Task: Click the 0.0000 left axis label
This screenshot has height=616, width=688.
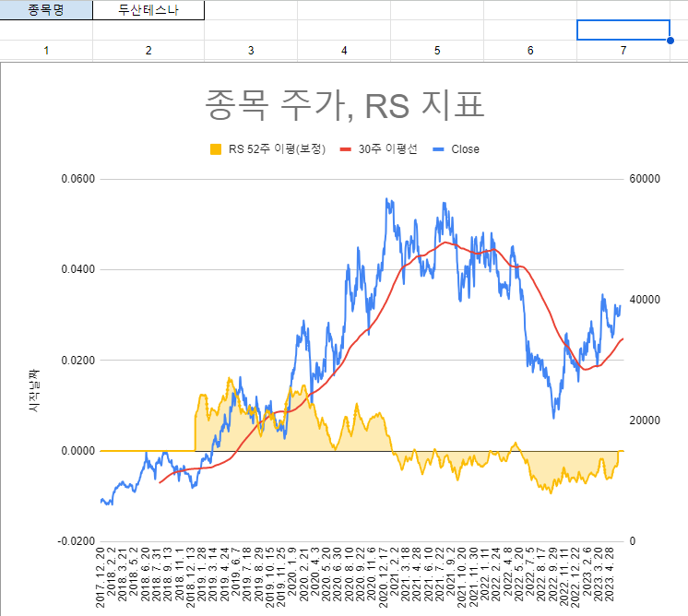Action: 78,451
